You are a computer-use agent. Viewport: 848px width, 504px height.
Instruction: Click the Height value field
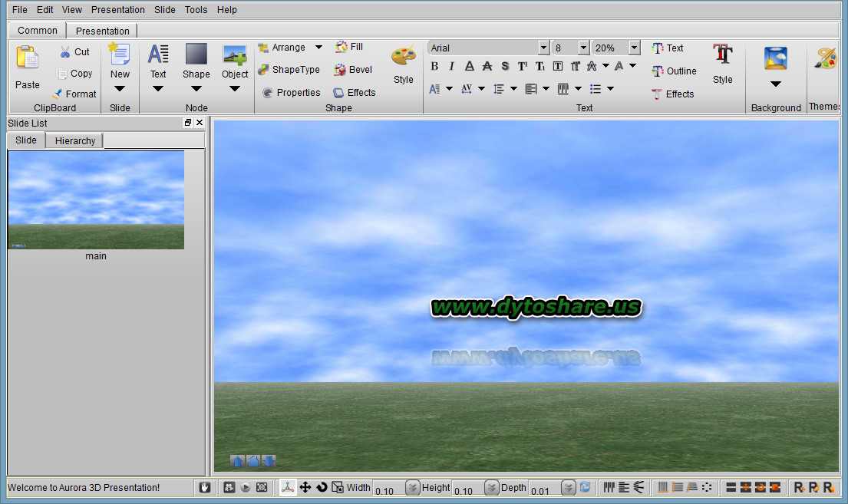tap(468, 489)
